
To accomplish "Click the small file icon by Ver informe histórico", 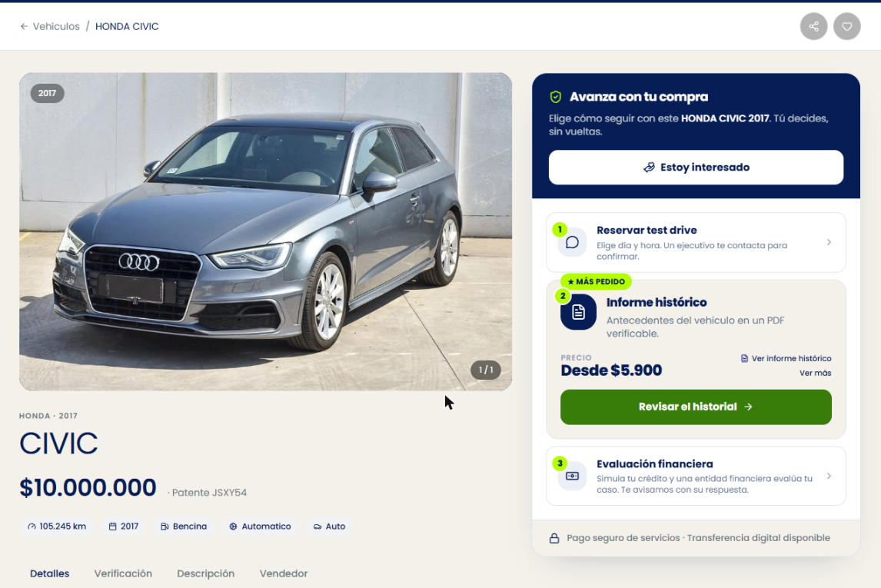I will (x=744, y=358).
